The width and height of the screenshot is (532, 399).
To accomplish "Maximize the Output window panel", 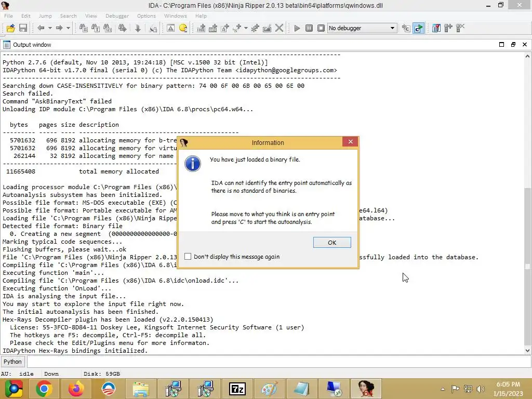I will (501, 45).
